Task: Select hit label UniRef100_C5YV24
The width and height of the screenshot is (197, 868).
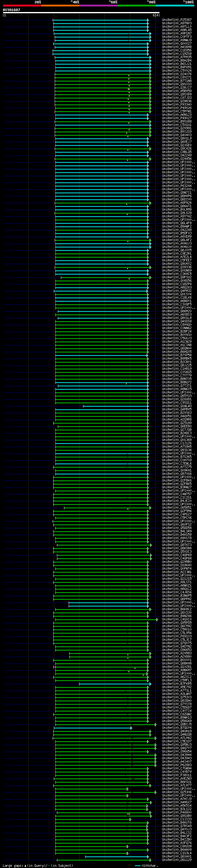Action: pyautogui.click(x=177, y=71)
